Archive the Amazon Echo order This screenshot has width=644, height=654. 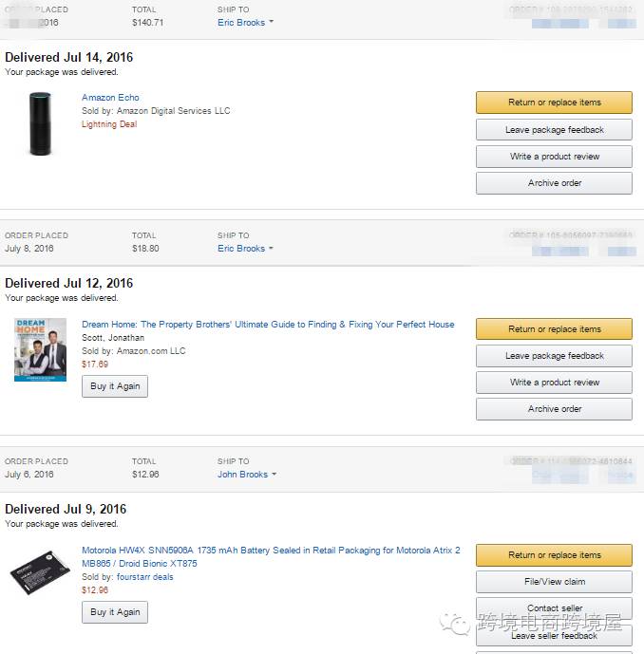click(554, 183)
